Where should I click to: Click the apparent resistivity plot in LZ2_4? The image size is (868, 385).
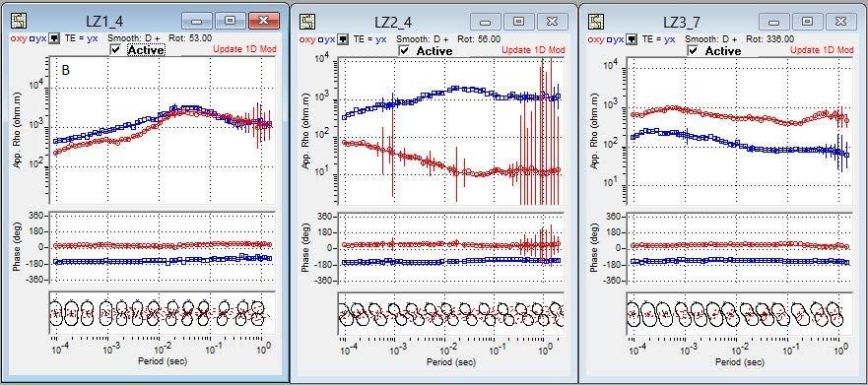pos(450,131)
